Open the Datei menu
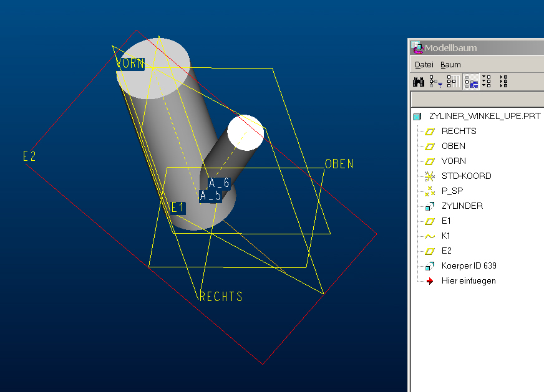 424,64
